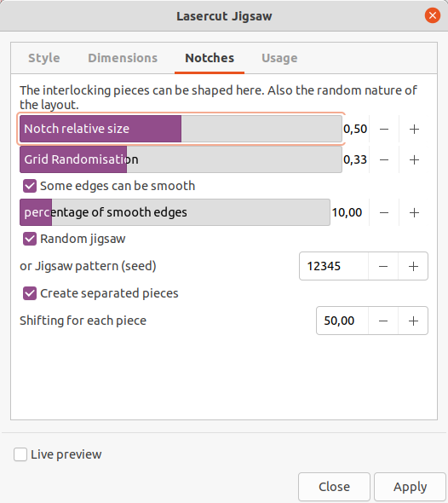Increase Notch relative size with plus button
Screen dimensions: 448x503
coord(414,129)
